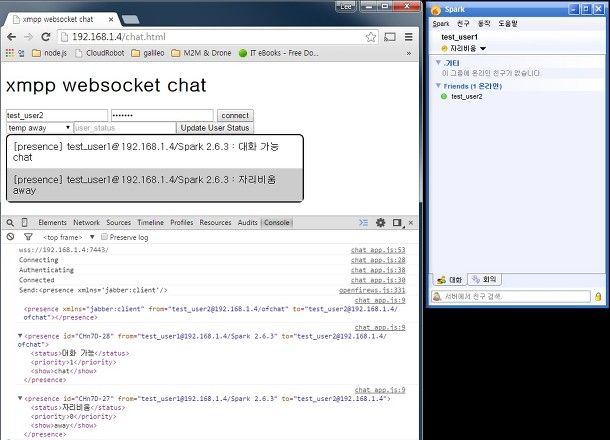The image size is (610, 440).
Task: Switch to the Audits tab in DevTools
Action: coord(248,223)
